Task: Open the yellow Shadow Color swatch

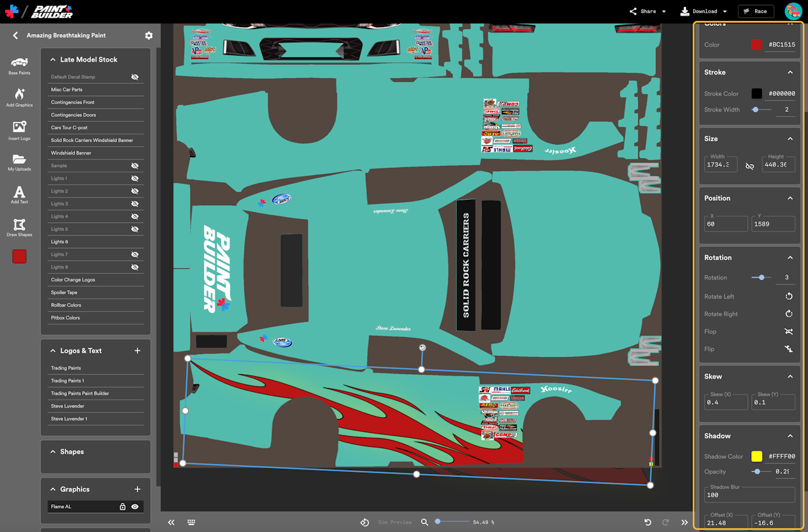Action: [756, 456]
